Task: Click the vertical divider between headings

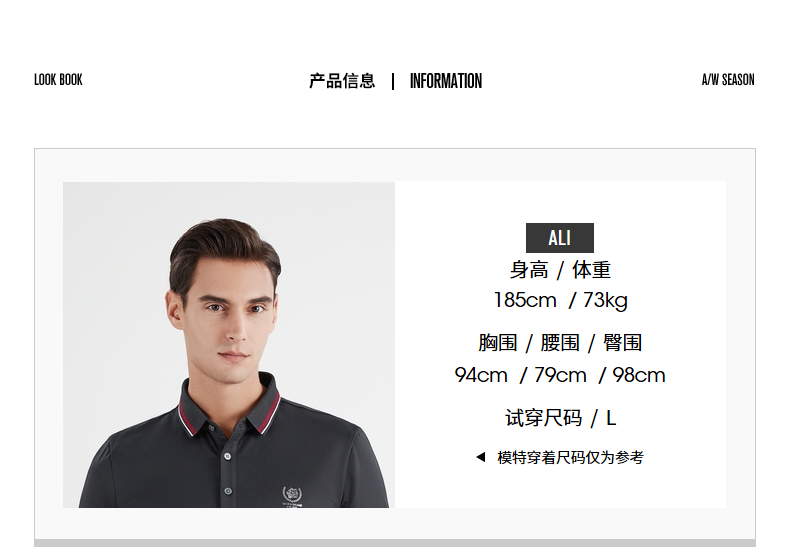Action: (x=393, y=81)
